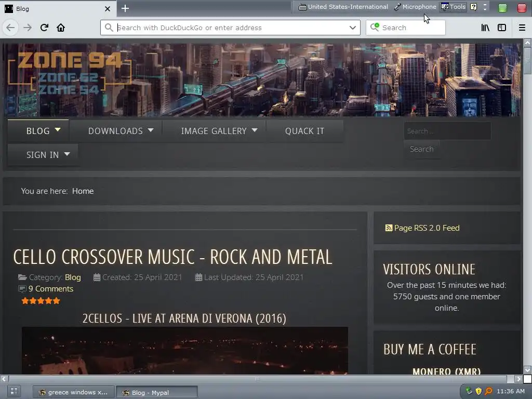The image size is (532, 399).
Task: Click the RSS feed icon
Action: [x=389, y=228]
